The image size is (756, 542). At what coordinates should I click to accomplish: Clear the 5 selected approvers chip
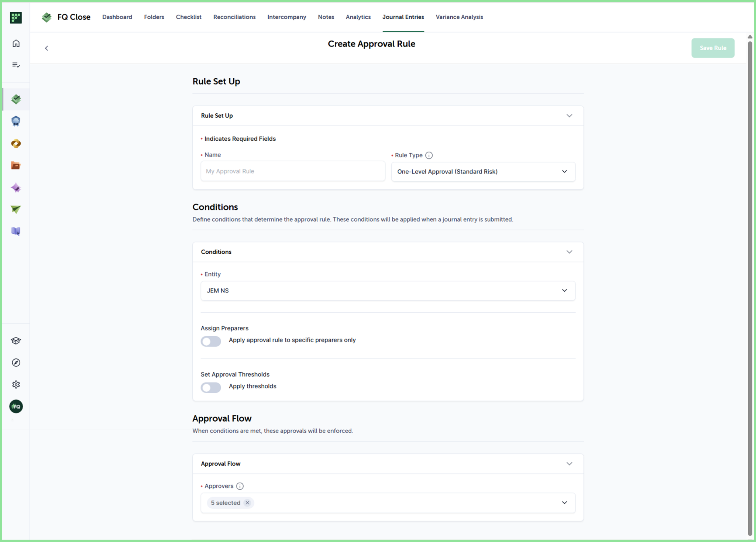[247, 503]
